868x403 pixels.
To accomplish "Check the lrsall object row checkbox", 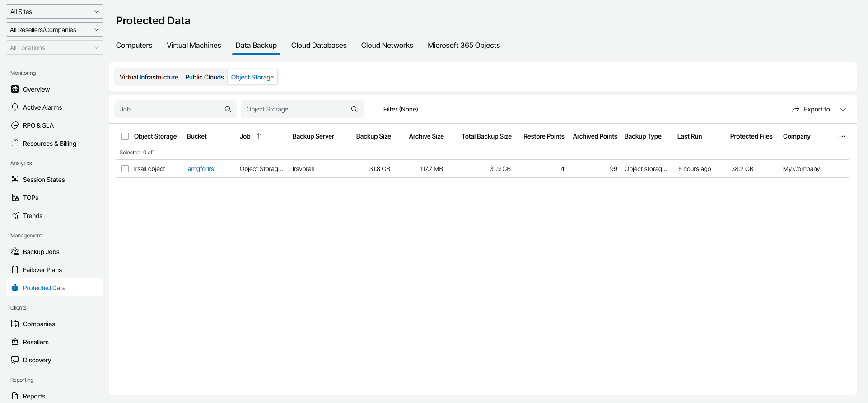I will click(125, 169).
